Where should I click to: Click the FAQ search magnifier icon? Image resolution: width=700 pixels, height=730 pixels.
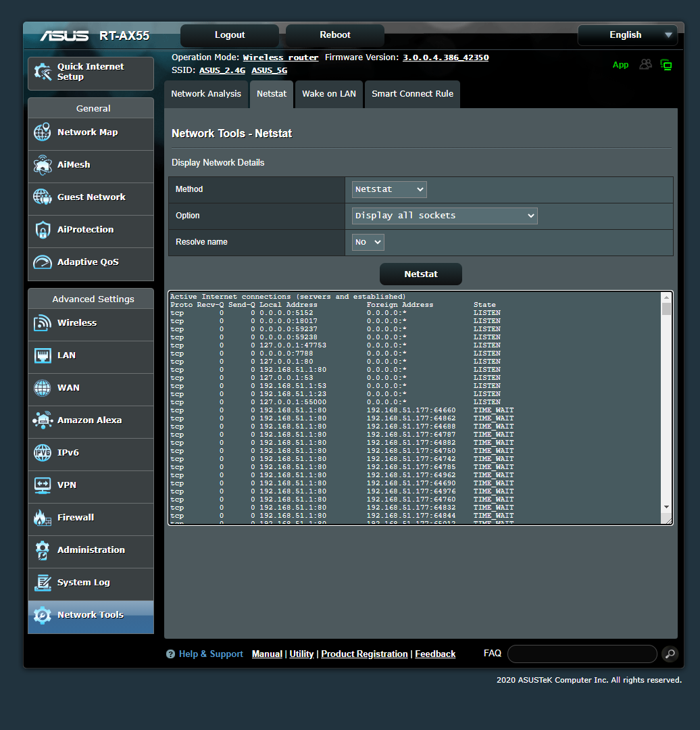(x=669, y=654)
